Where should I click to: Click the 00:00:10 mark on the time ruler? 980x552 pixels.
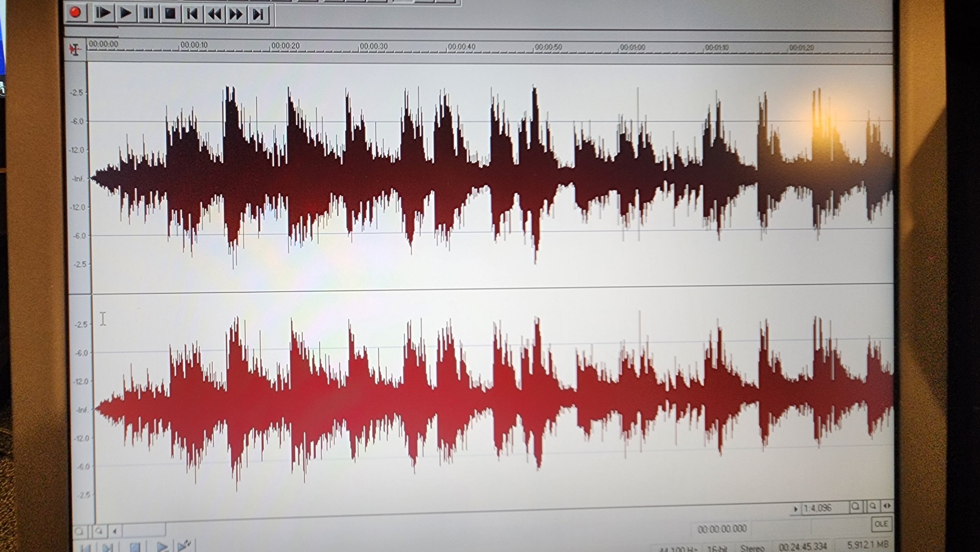click(194, 45)
